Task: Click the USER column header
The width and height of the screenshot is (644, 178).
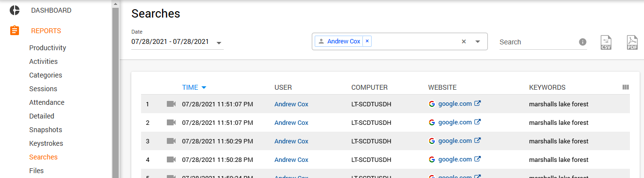Action: point(283,88)
